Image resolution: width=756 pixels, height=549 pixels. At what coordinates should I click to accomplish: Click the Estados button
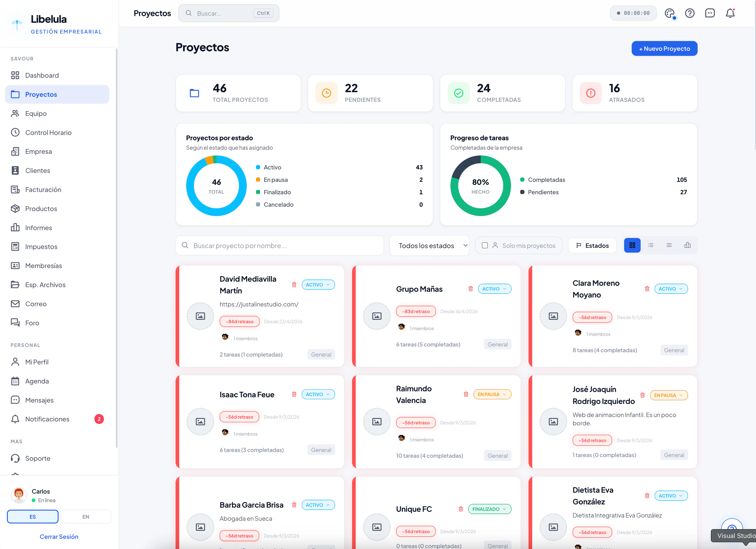592,246
